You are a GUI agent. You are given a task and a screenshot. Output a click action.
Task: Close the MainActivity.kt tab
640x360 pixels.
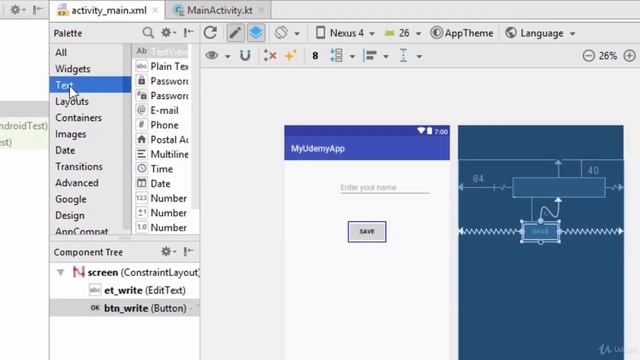[262, 11]
